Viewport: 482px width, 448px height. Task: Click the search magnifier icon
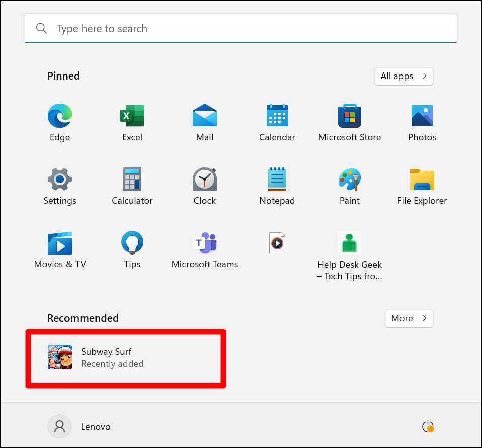point(41,28)
